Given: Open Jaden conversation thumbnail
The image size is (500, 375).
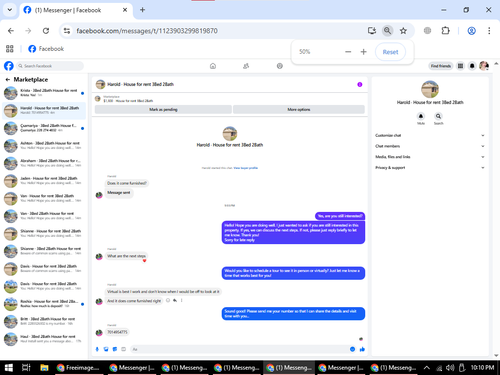Looking at the screenshot, I should click(x=11, y=181).
